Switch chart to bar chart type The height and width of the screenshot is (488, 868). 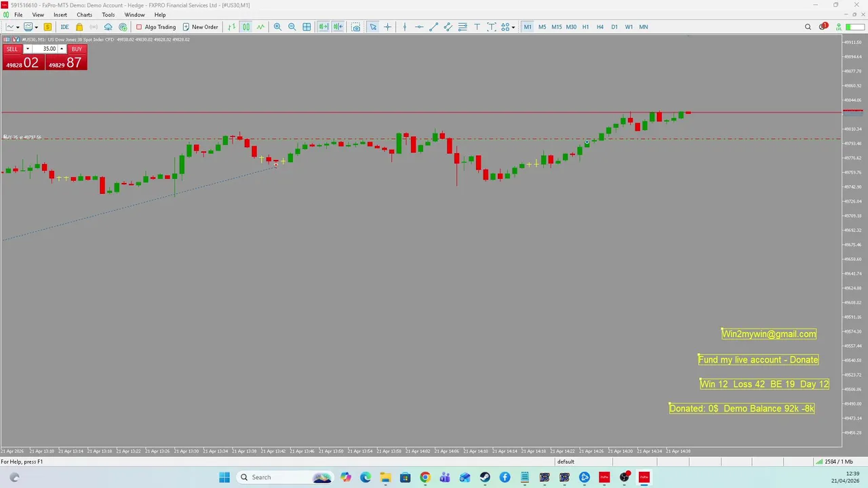tap(232, 27)
